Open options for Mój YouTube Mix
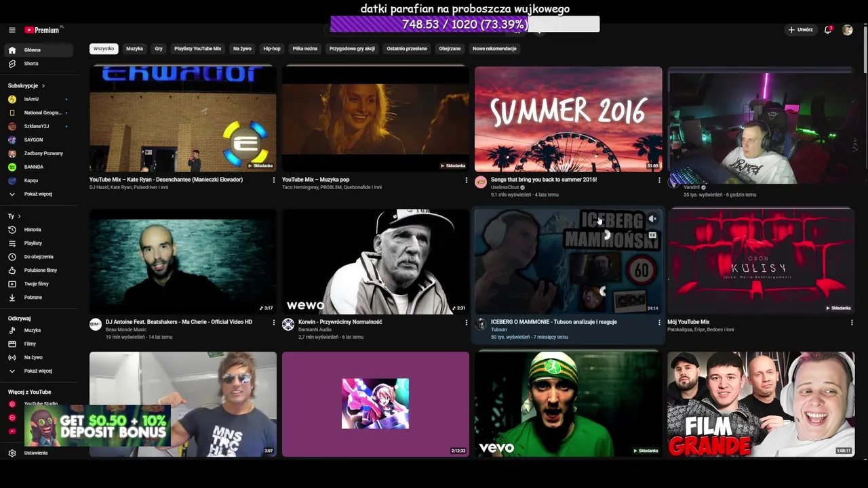Viewport: 868px width, 488px height. [x=852, y=323]
